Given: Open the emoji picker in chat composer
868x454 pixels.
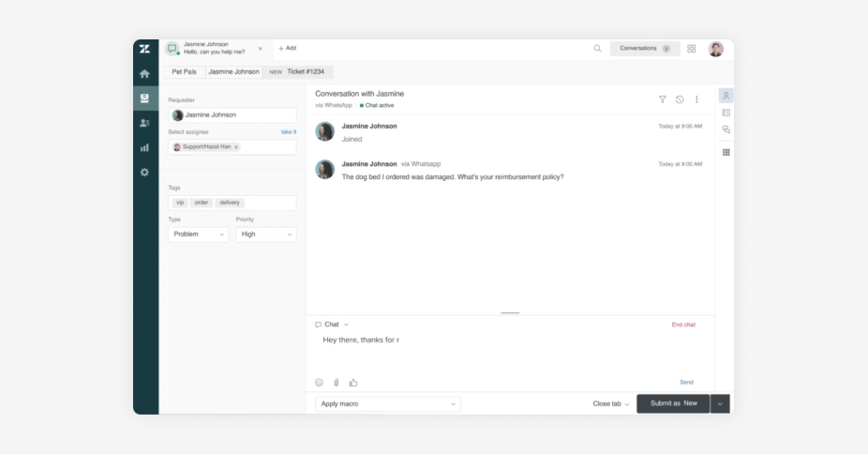Looking at the screenshot, I should click(319, 383).
